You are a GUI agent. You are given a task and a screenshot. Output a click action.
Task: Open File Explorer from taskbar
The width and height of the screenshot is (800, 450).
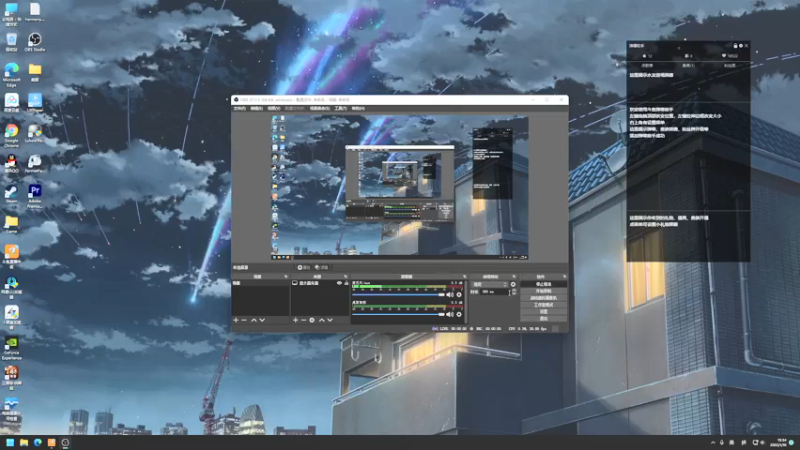[23, 442]
